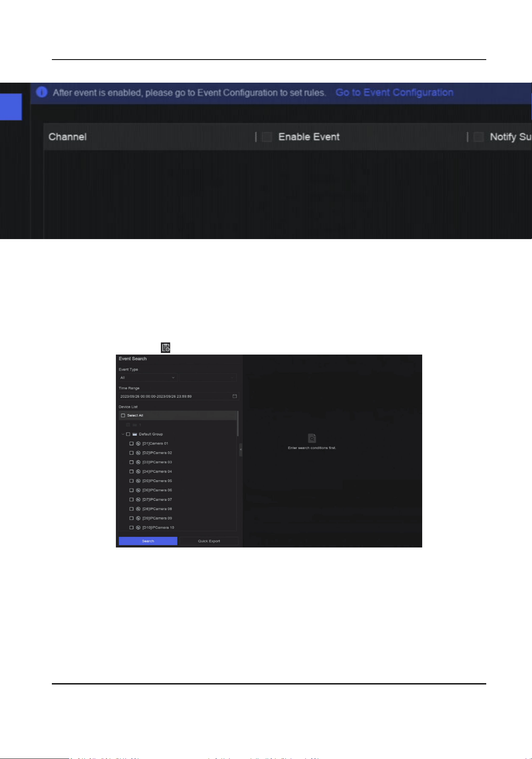Select the [D5]IPCamera 05 checkbox
Viewport: 532px width, 759px height.
[131, 481]
